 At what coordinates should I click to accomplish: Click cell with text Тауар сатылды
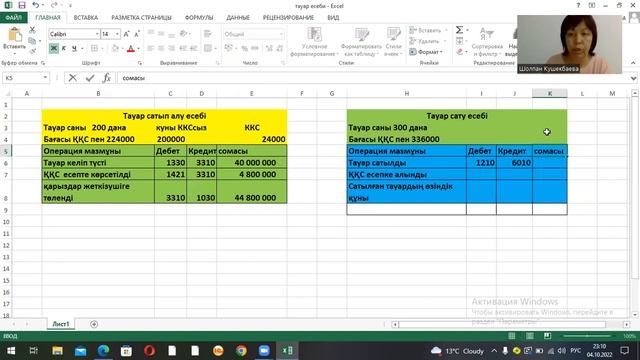(x=407, y=163)
